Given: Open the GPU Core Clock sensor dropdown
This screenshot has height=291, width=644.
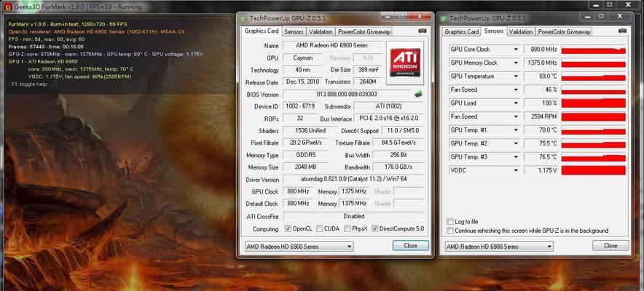Looking at the screenshot, I should (x=517, y=49).
